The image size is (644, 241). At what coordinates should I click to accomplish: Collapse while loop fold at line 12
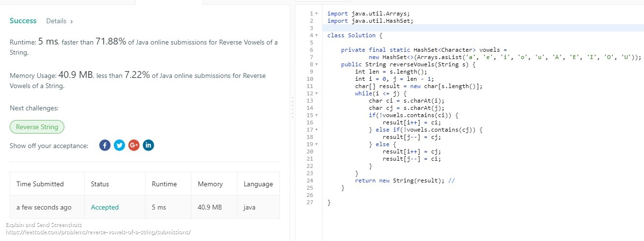pyautogui.click(x=317, y=93)
